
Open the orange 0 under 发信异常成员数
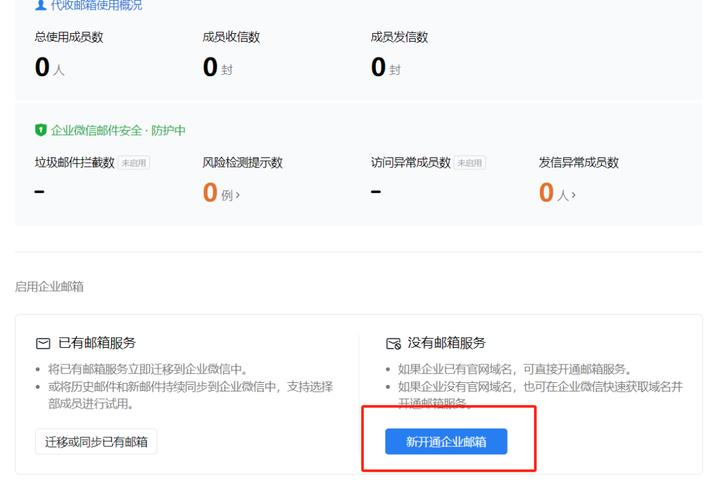coord(546,192)
